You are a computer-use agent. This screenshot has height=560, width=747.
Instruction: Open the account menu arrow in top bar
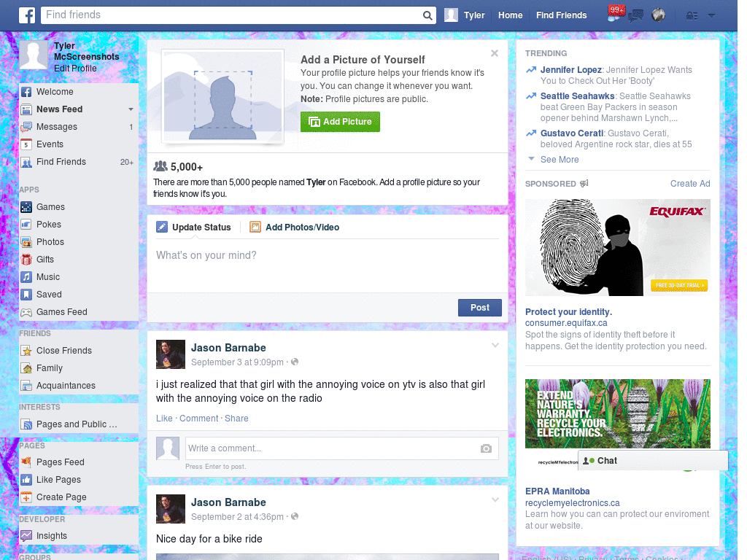click(x=711, y=16)
